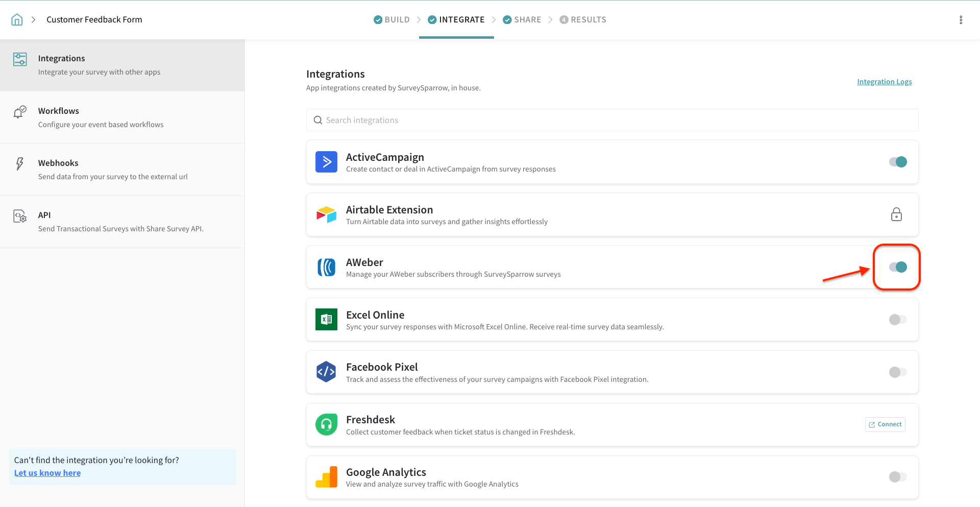This screenshot has height=507, width=980.
Task: Open the three-dot options menu
Action: pyautogui.click(x=961, y=20)
